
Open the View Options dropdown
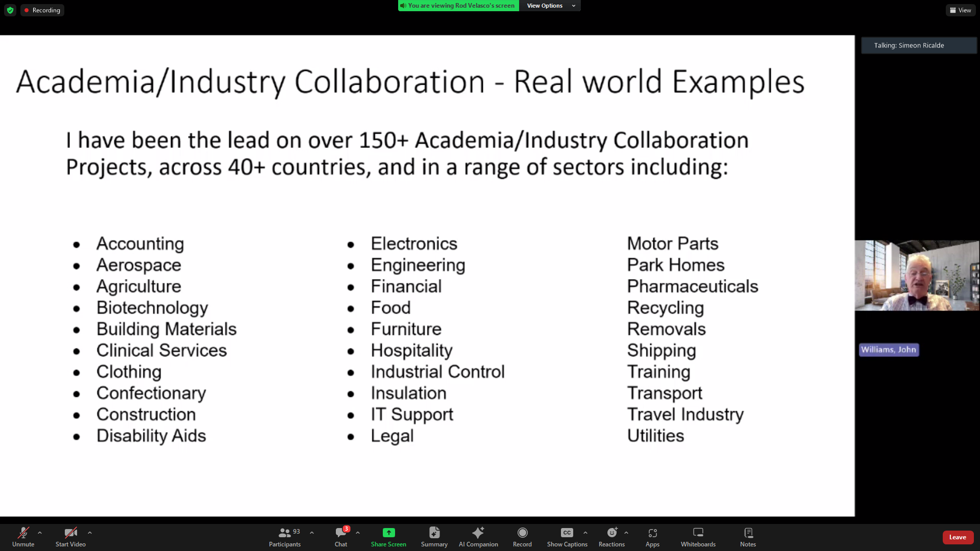(x=550, y=6)
